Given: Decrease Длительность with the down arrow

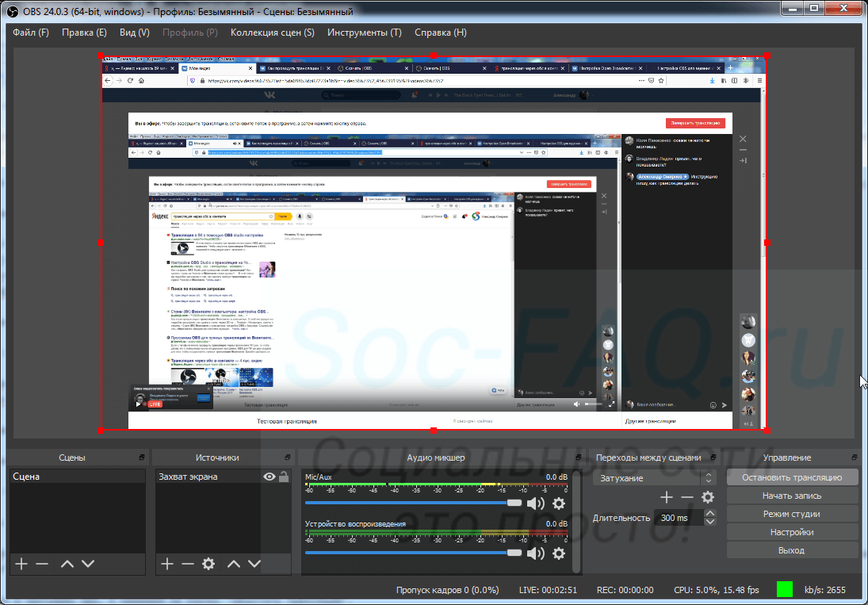Looking at the screenshot, I should coord(709,522).
